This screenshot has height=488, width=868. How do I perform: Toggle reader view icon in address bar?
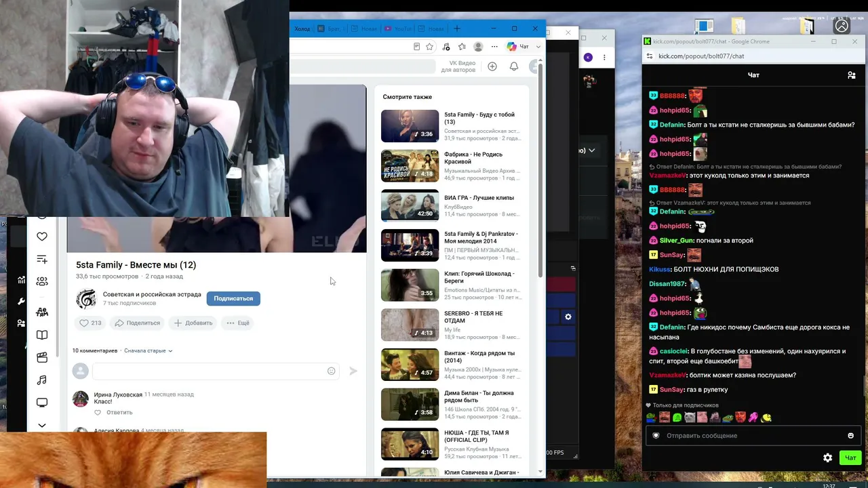point(416,47)
